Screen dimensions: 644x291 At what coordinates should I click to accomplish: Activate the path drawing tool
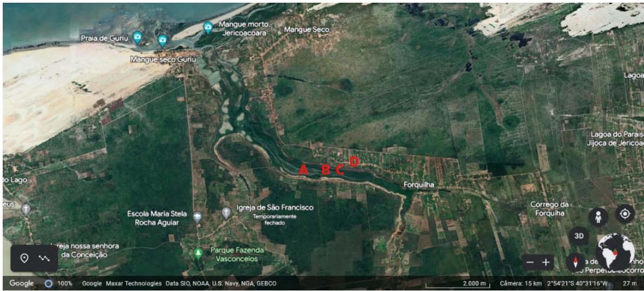[x=44, y=258]
